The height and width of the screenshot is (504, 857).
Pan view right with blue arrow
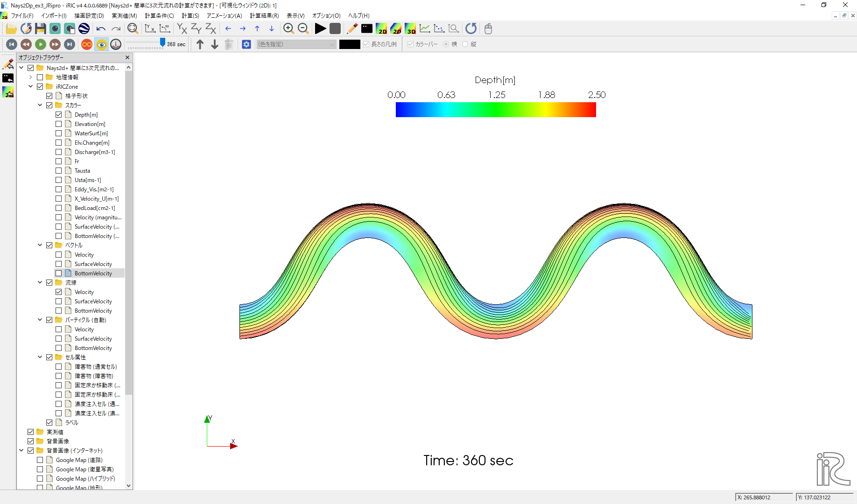pyautogui.click(x=243, y=29)
